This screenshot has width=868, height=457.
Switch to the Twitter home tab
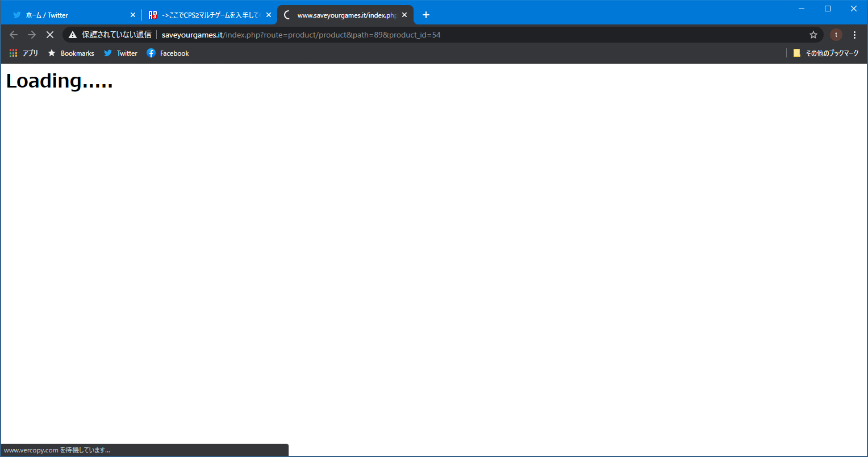point(73,15)
